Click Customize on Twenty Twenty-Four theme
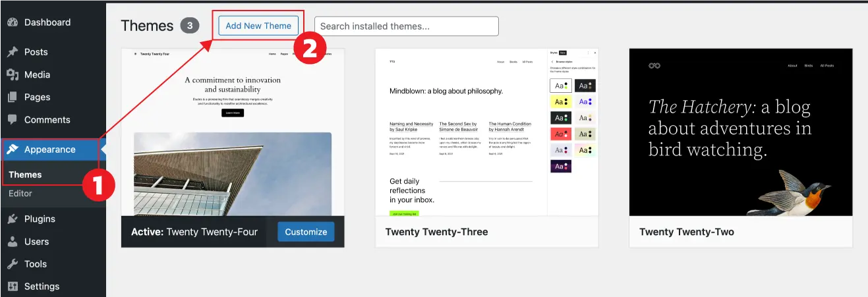The width and height of the screenshot is (868, 297). [306, 232]
